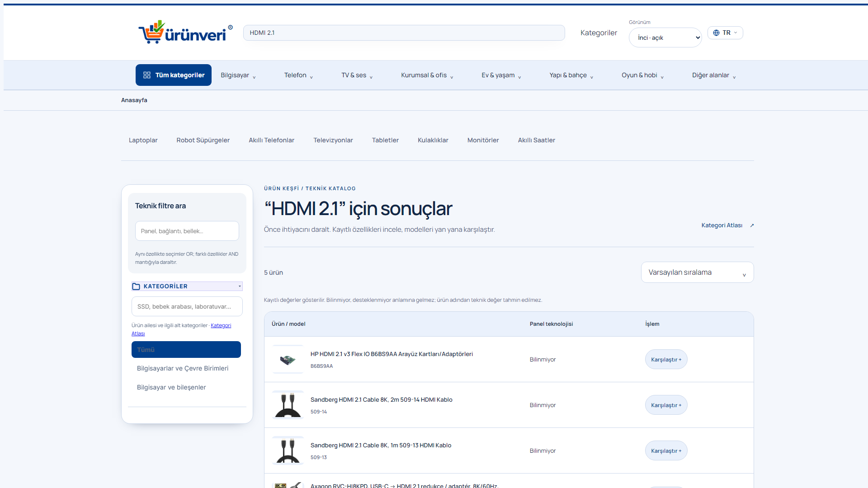This screenshot has height=488, width=868.
Task: Click the arrow icon next to Kategori Atlası
Action: [x=752, y=225]
